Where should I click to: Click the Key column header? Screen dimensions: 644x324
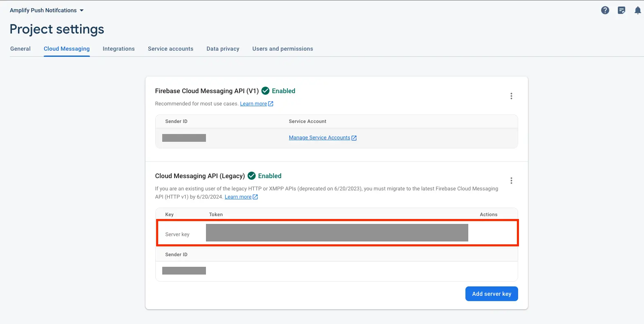point(169,215)
